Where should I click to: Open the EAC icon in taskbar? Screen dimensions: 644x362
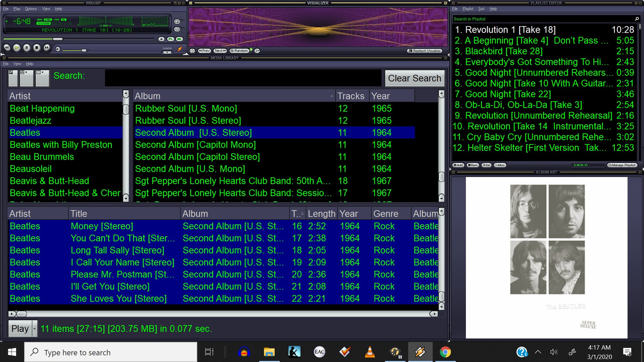pos(319,352)
